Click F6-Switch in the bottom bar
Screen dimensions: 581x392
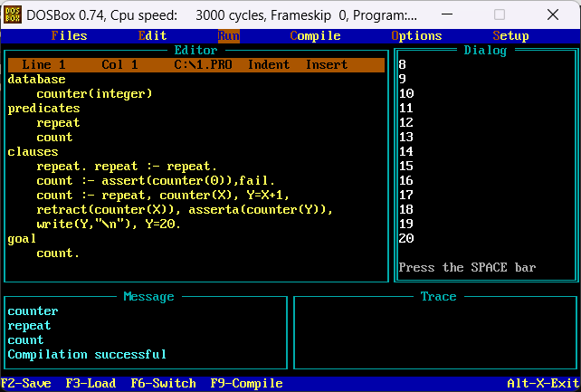164,383
